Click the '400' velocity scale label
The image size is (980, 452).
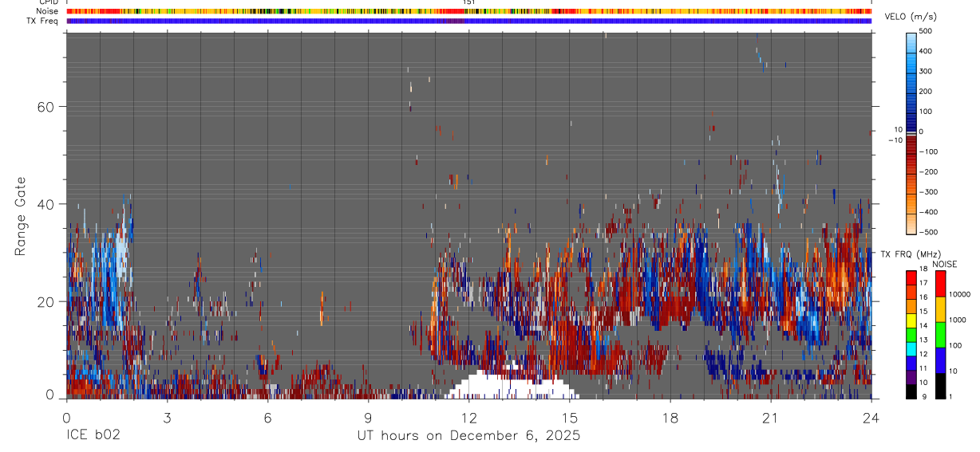pos(926,51)
